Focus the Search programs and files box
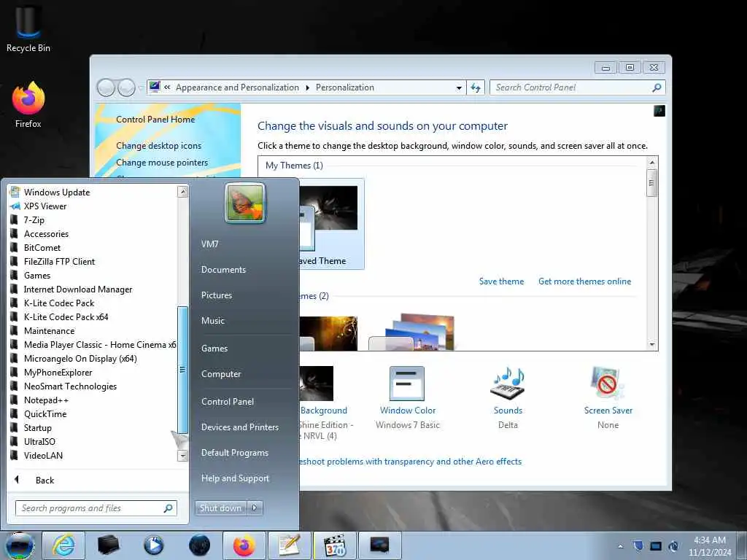The width and height of the screenshot is (747, 560). (96, 508)
